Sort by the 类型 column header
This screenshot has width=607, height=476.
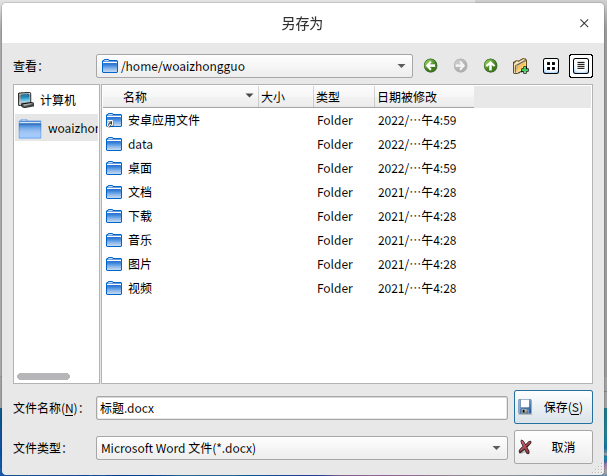[343, 97]
